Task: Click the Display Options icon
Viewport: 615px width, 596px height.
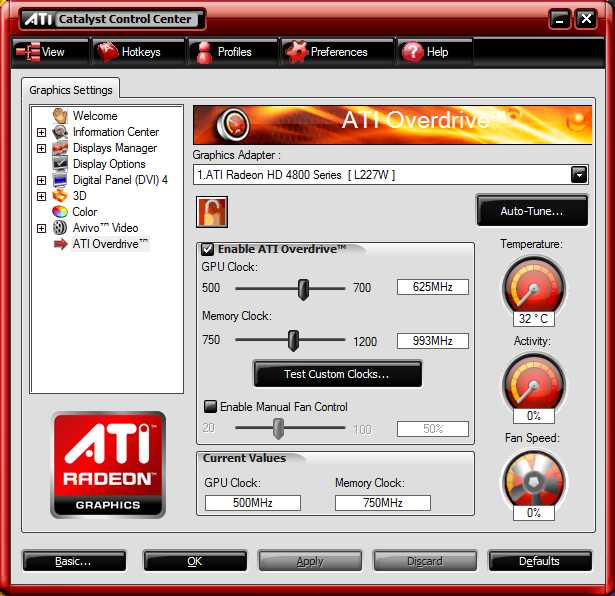Action: tap(60, 164)
